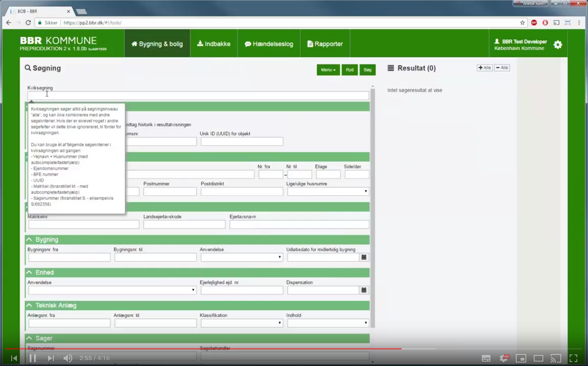Screen dimensions: 588x366
Task: Click the Ryd button
Action: pos(349,70)
